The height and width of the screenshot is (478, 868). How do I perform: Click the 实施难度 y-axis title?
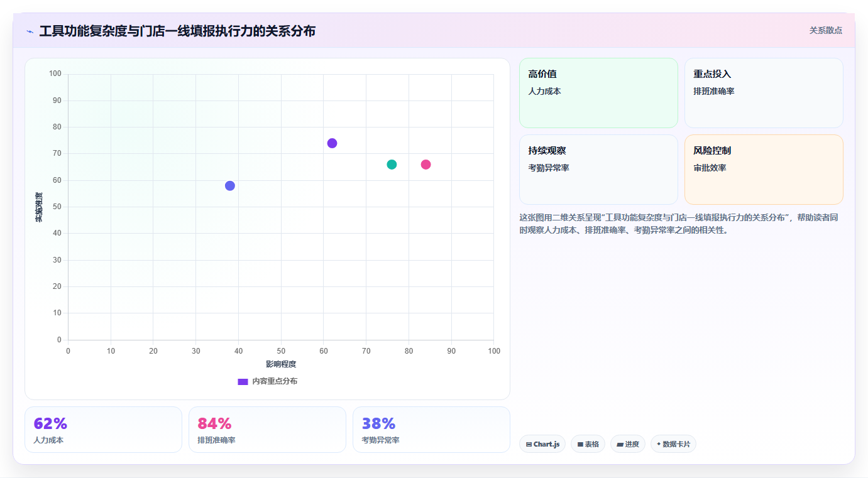coord(39,207)
